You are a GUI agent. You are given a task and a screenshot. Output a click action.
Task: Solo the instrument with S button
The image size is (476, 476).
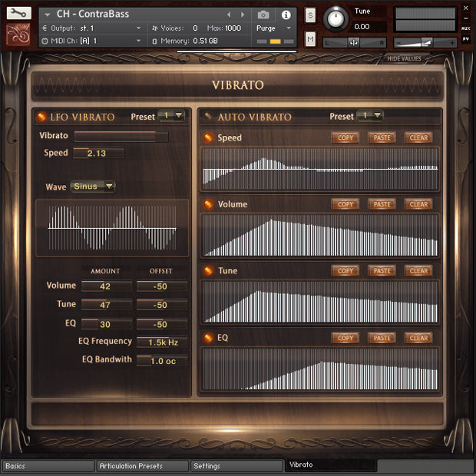310,15
